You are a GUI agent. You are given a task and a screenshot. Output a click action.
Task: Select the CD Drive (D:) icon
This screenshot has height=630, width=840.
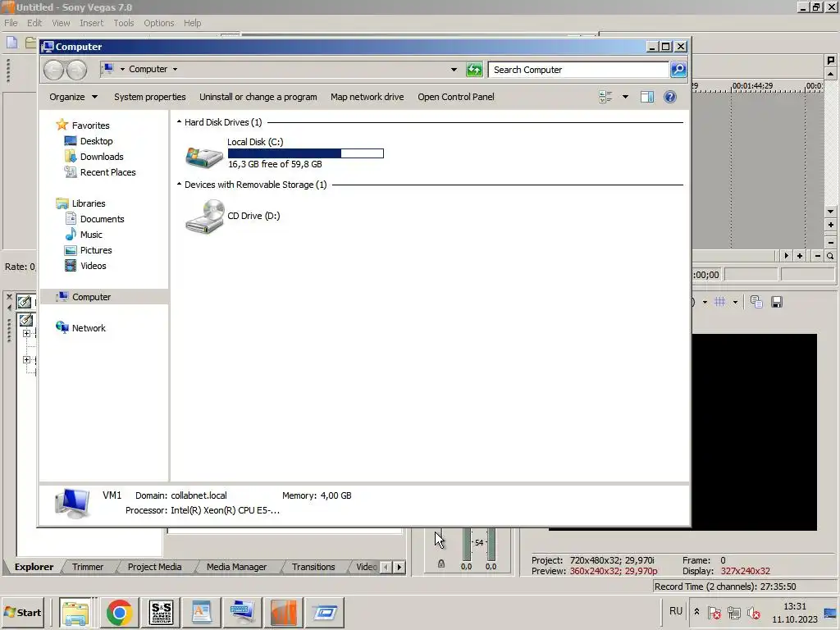coord(204,217)
